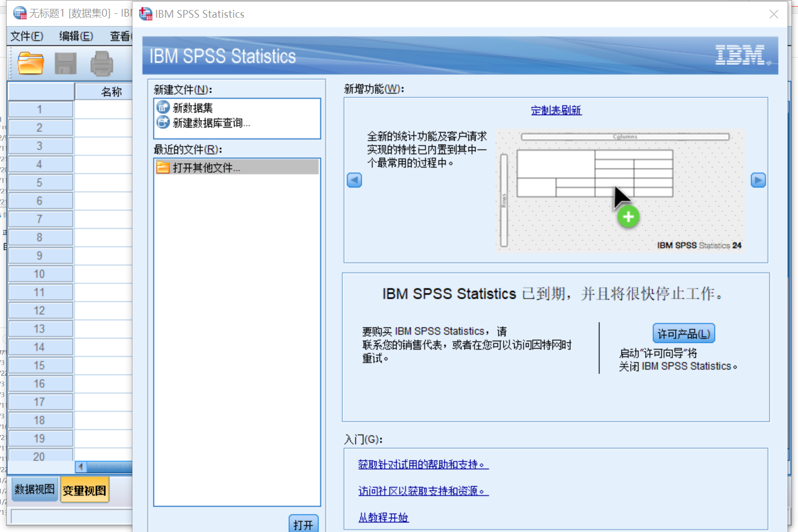Screen dimensions: 798x532
Task: Open the 文件(F) menu
Action: tap(27, 36)
